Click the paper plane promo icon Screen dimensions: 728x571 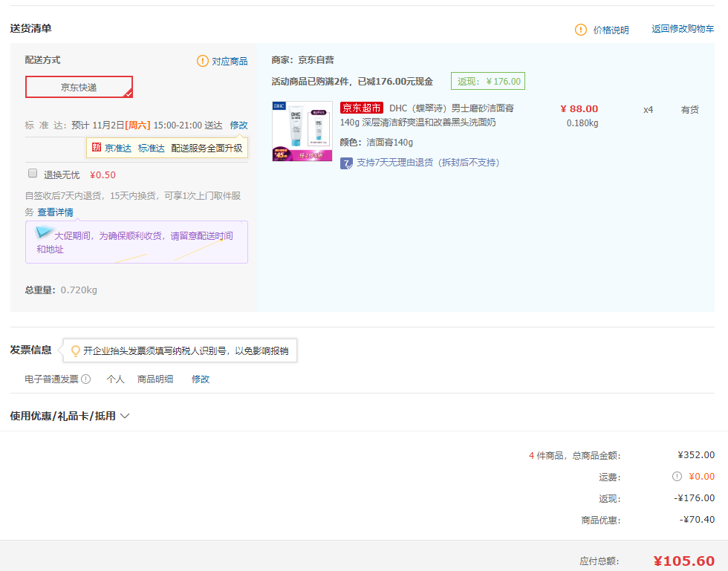(44, 231)
